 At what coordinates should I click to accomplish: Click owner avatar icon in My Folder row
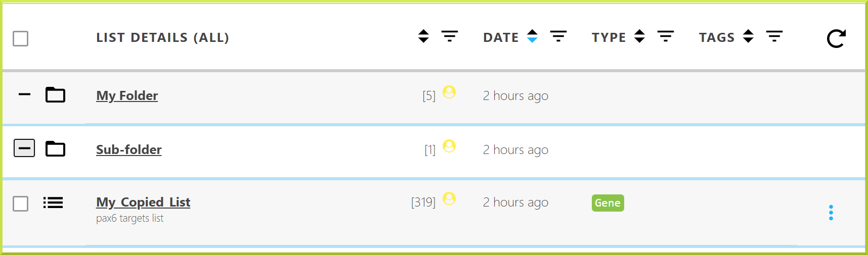tap(449, 92)
